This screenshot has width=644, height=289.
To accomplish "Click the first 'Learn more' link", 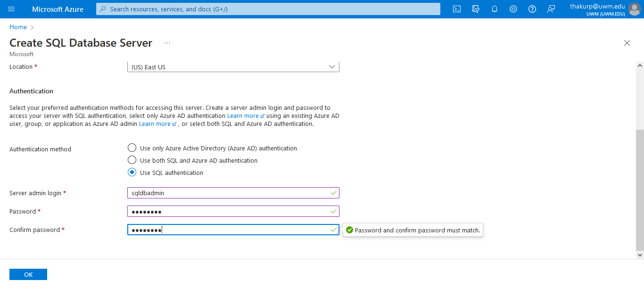I will [243, 116].
